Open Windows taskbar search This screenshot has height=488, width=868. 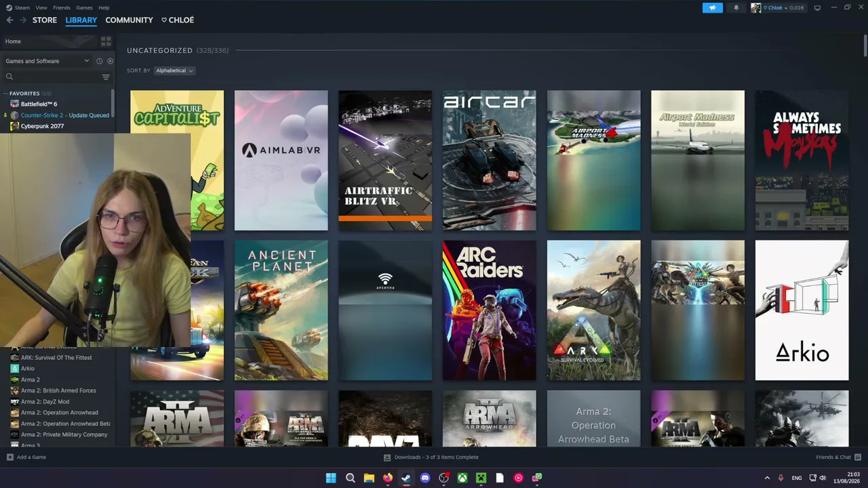(x=351, y=478)
